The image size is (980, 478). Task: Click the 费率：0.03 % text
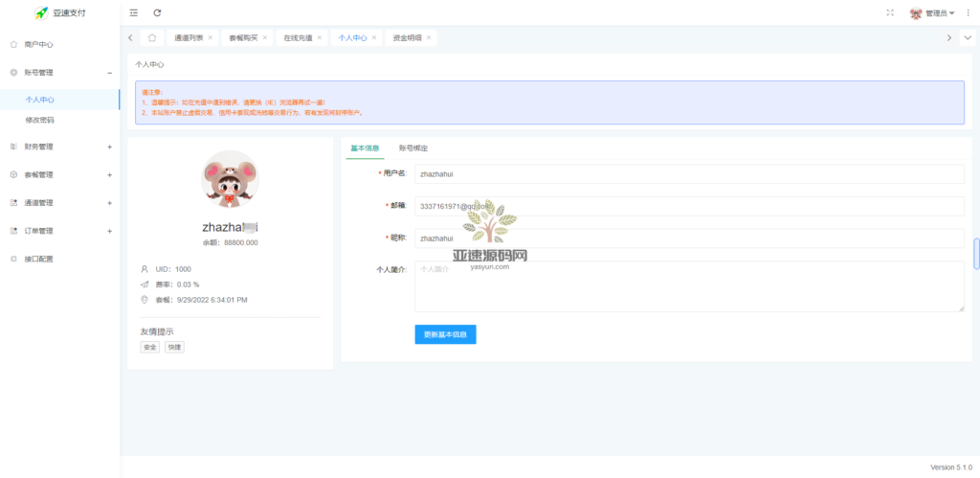177,285
